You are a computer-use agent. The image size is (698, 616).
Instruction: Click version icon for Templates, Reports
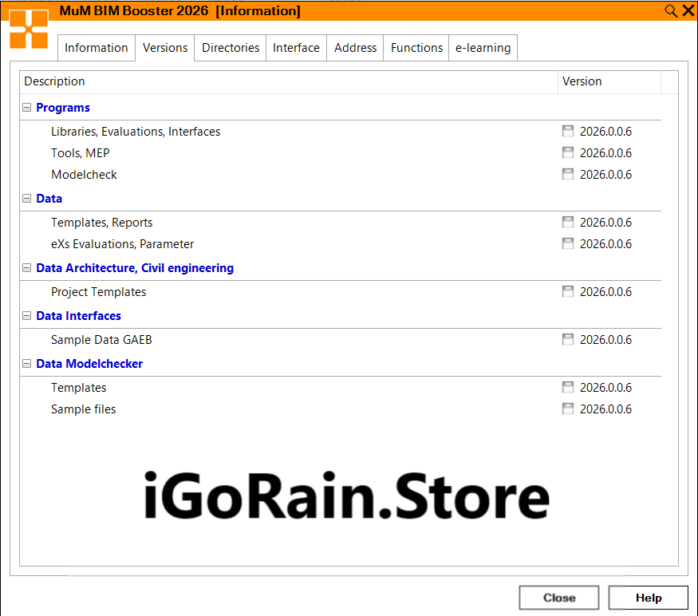pyautogui.click(x=568, y=223)
